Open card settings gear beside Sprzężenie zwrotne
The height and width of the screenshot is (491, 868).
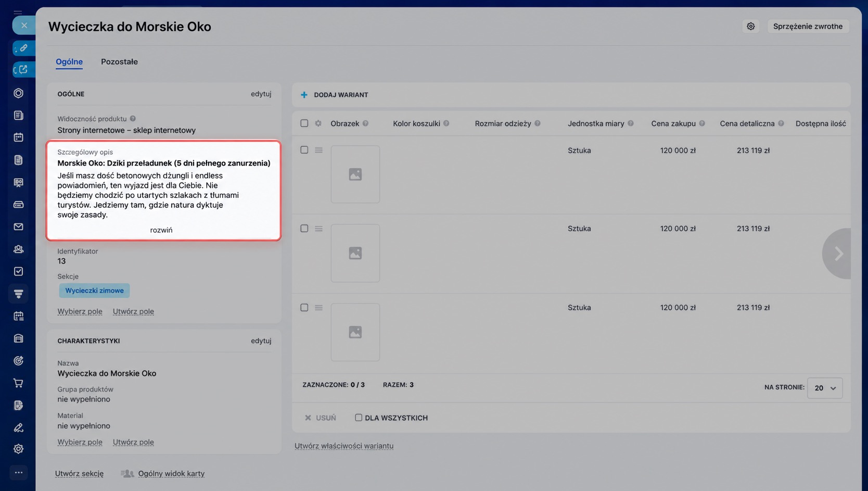[x=751, y=26]
